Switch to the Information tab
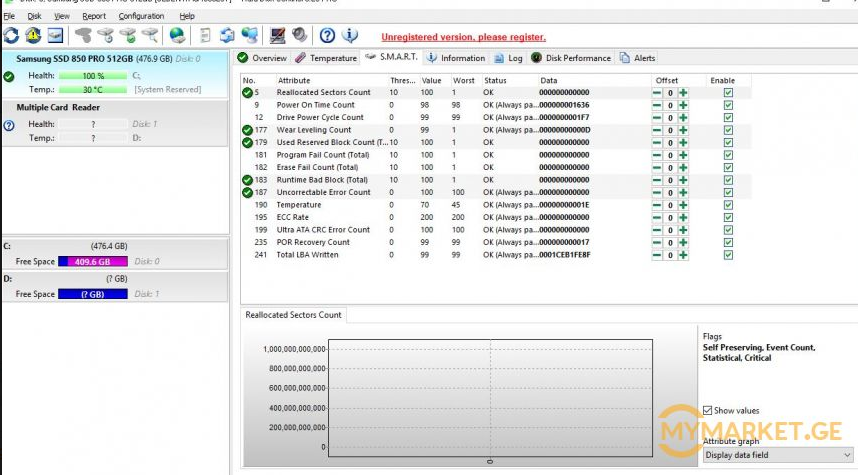This screenshot has height=475, width=858. click(x=456, y=58)
